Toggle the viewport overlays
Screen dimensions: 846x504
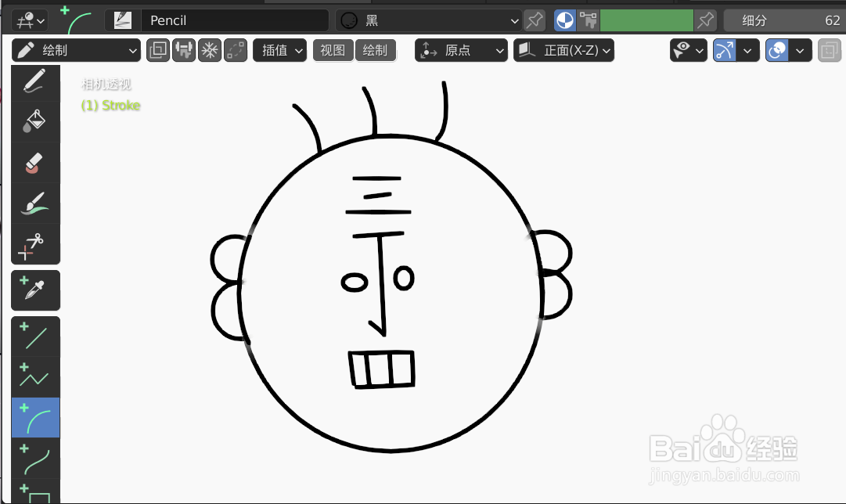(x=776, y=50)
